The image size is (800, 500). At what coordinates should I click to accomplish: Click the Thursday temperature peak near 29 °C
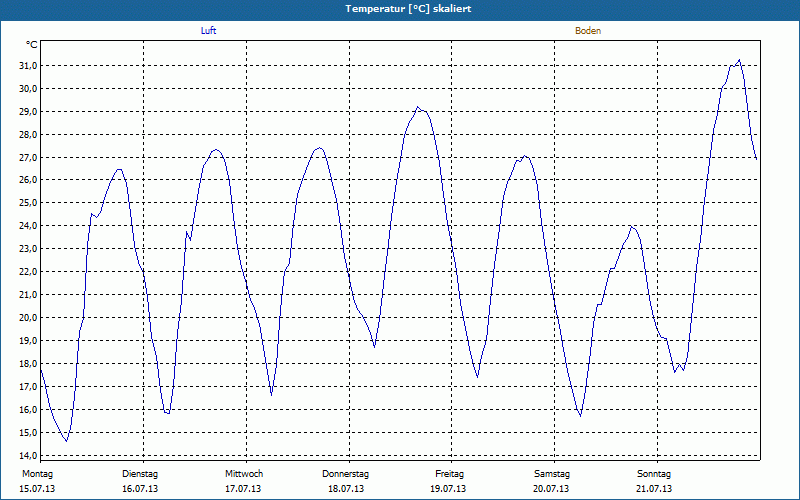418,107
